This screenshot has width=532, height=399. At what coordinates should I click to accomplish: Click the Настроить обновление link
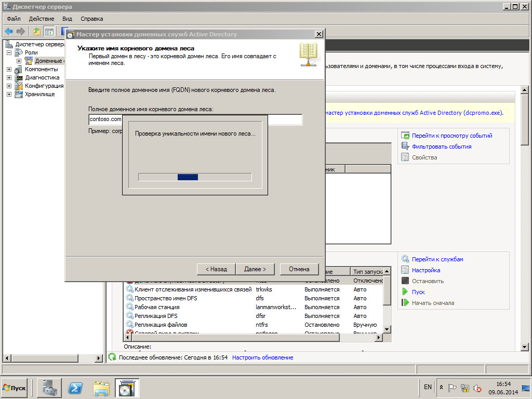pos(262,357)
